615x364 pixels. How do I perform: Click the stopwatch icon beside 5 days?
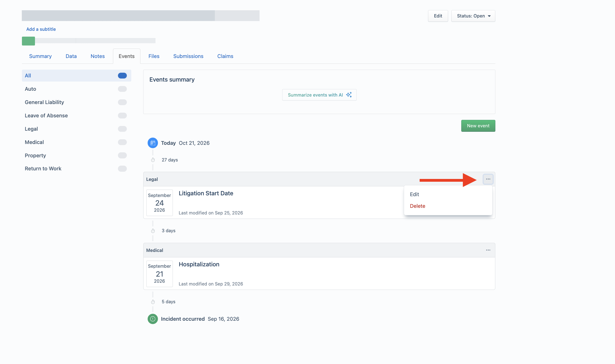(153, 302)
